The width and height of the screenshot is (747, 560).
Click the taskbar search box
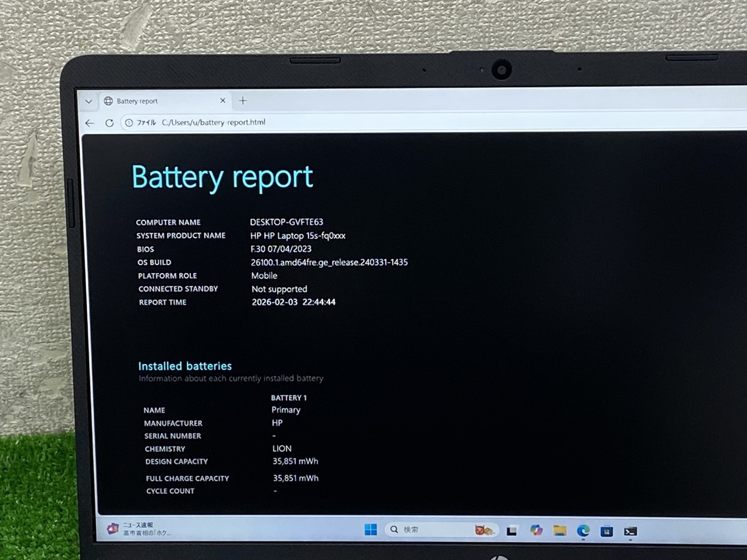[x=430, y=530]
